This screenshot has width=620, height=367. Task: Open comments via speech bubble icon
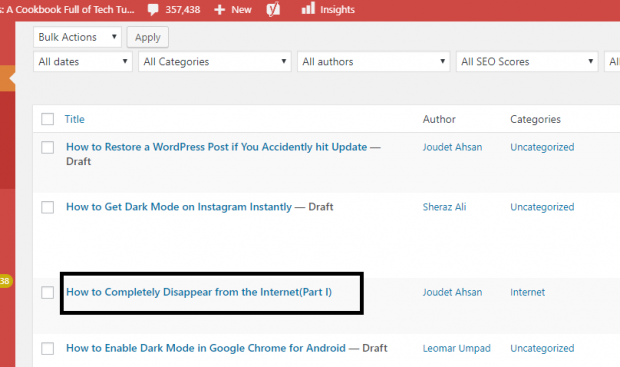(x=153, y=9)
